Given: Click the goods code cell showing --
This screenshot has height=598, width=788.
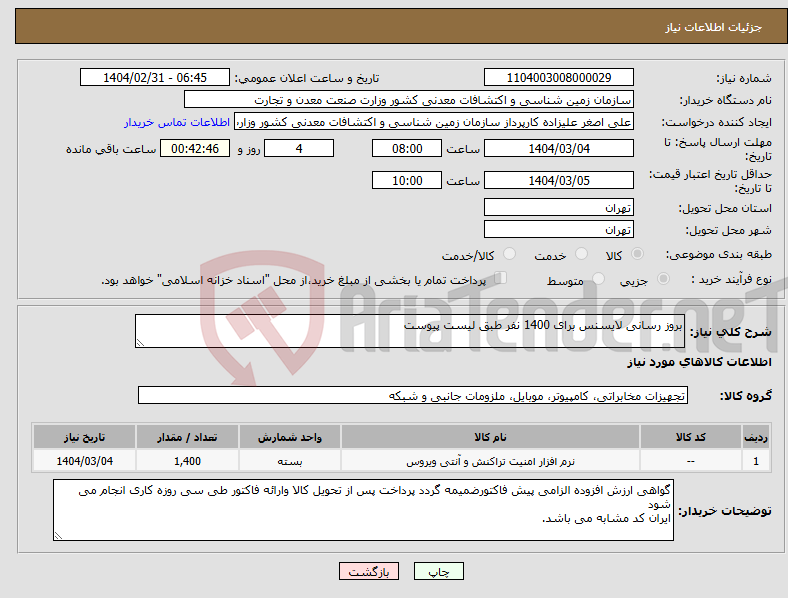Looking at the screenshot, I should pos(691,461).
